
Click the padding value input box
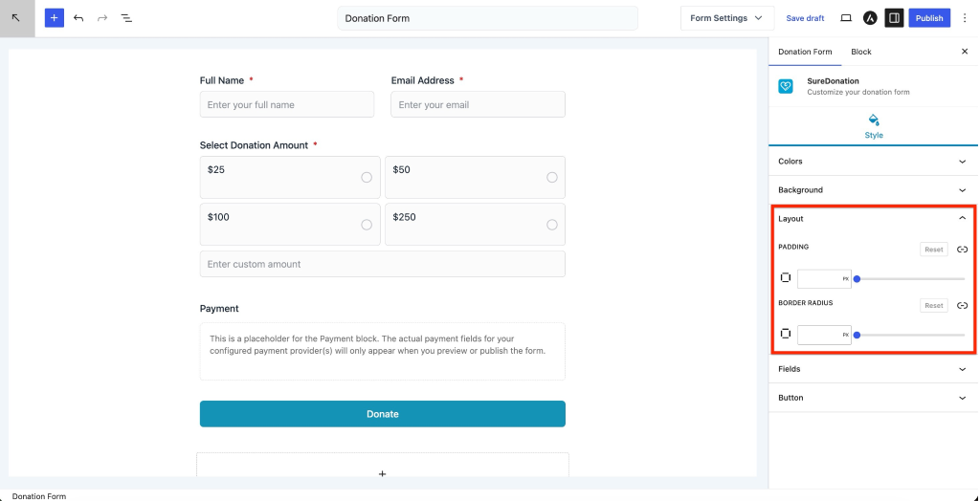(824, 278)
